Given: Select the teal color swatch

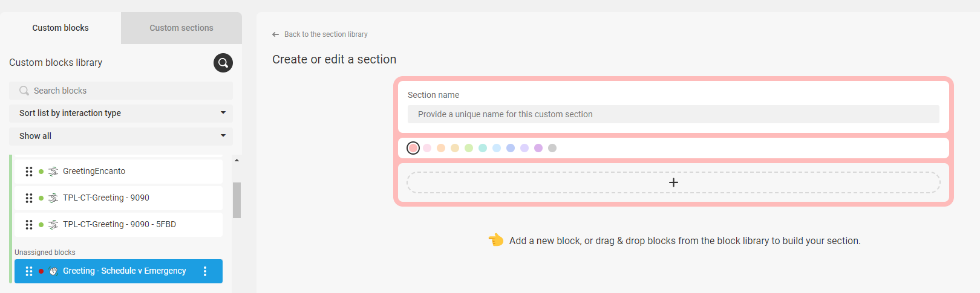Looking at the screenshot, I should tap(483, 148).
